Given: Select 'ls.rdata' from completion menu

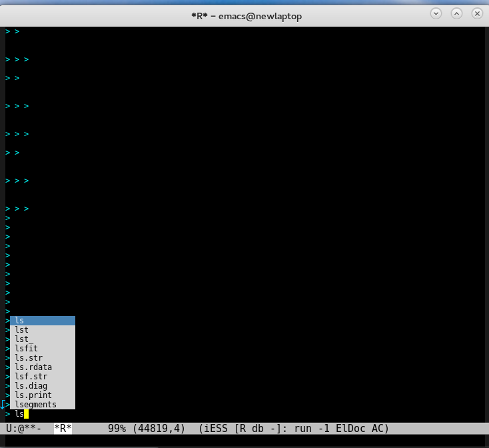Looking at the screenshot, I should 43,367.
